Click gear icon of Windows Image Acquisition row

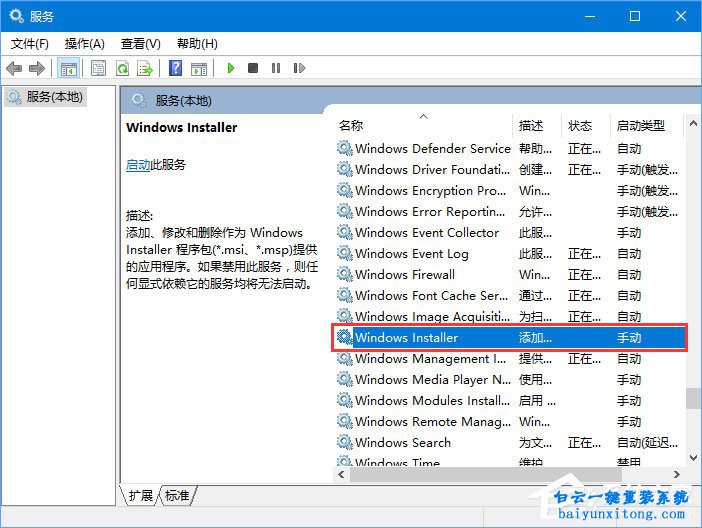click(x=345, y=316)
